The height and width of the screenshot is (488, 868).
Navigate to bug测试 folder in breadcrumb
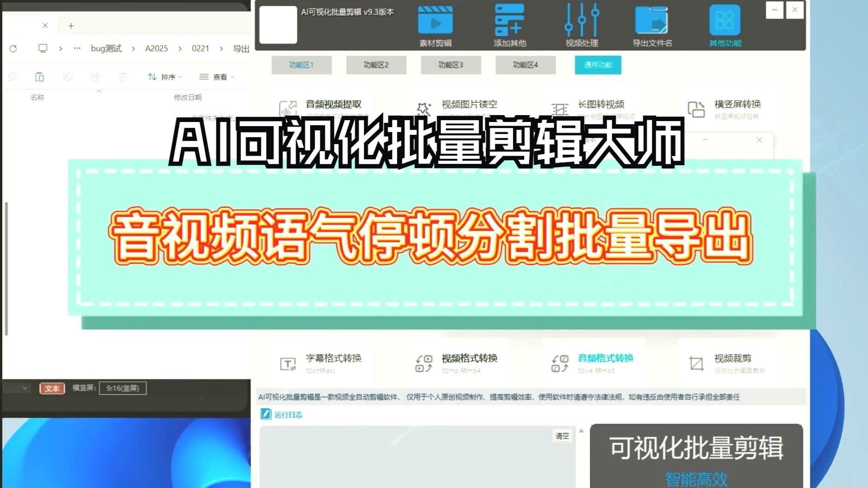click(x=106, y=48)
